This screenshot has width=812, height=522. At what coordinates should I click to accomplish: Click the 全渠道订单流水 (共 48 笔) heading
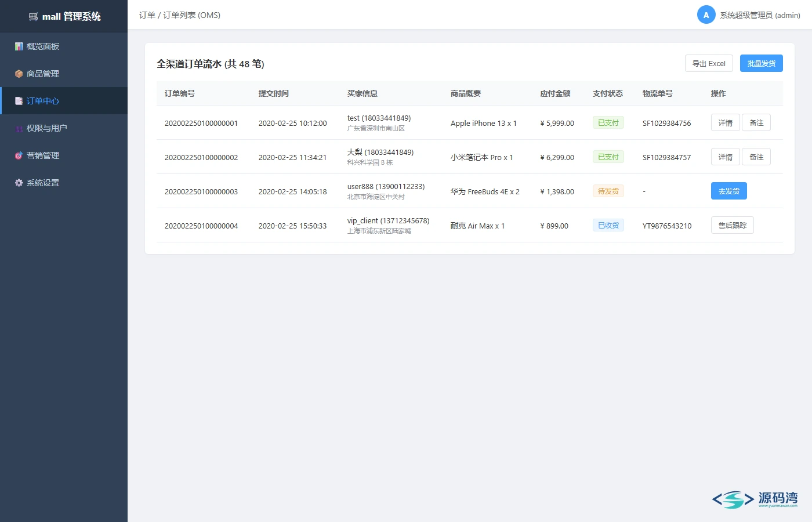[x=211, y=64]
